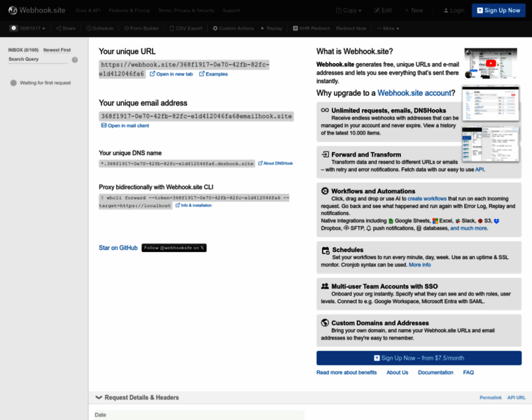
Task: Click the app screenshot thumbnail under the video
Action: click(491, 104)
